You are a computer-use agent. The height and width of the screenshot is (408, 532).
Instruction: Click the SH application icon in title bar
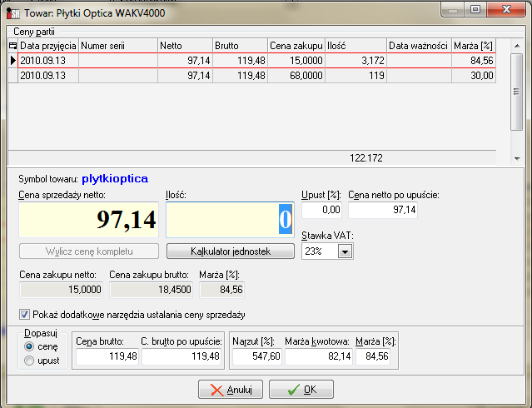click(13, 13)
